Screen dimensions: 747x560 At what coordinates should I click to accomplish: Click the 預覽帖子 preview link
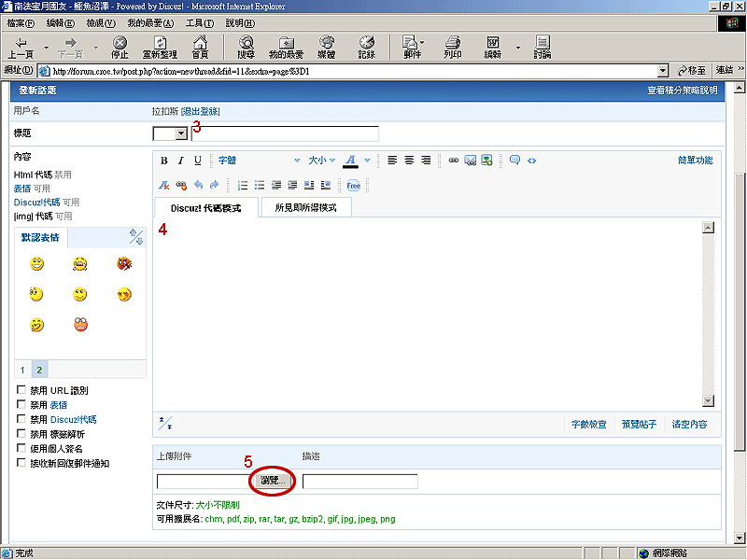click(x=639, y=425)
